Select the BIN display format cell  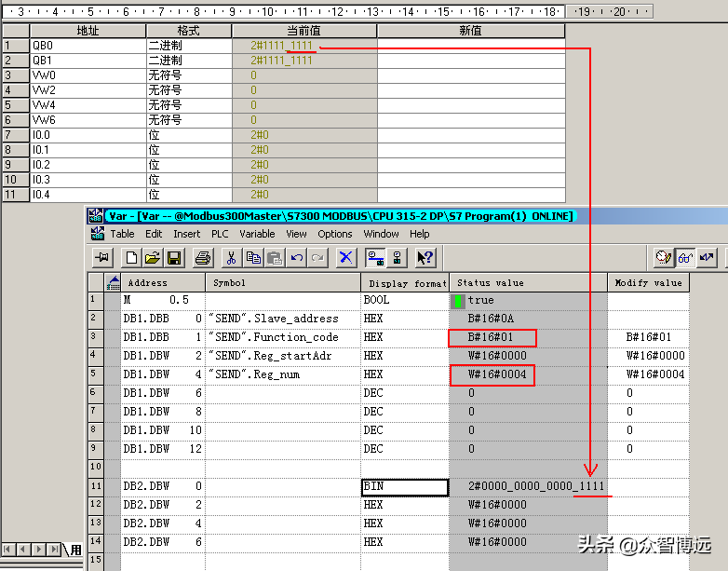[x=405, y=486]
